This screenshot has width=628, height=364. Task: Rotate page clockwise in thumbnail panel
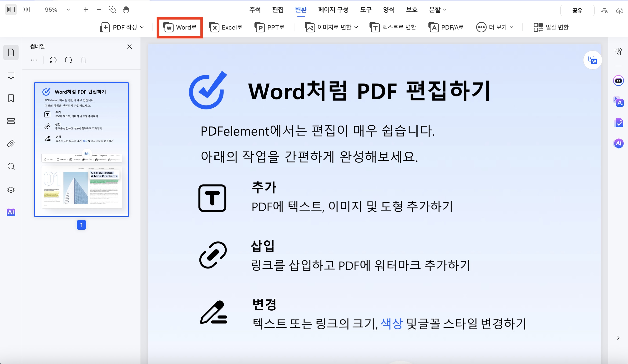click(68, 60)
